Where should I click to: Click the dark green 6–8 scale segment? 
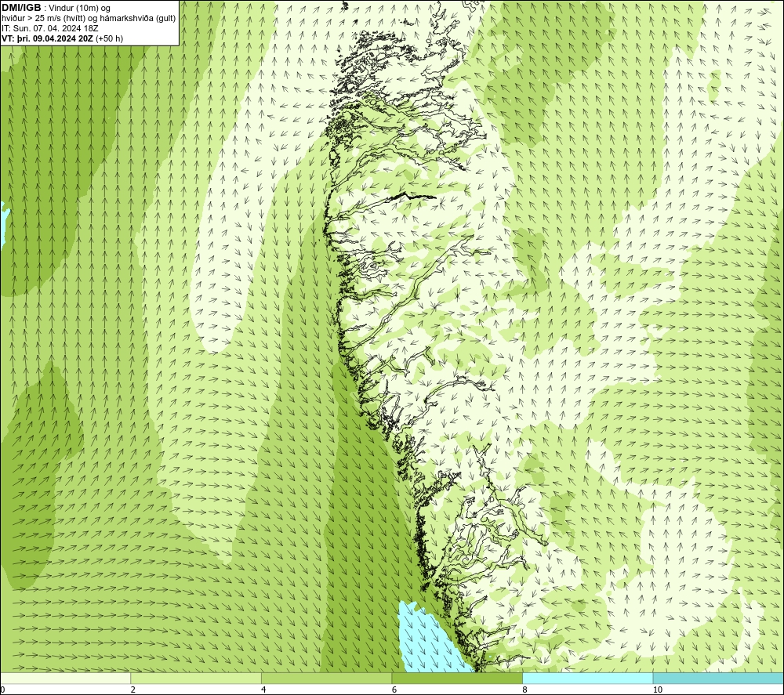pyautogui.click(x=457, y=678)
